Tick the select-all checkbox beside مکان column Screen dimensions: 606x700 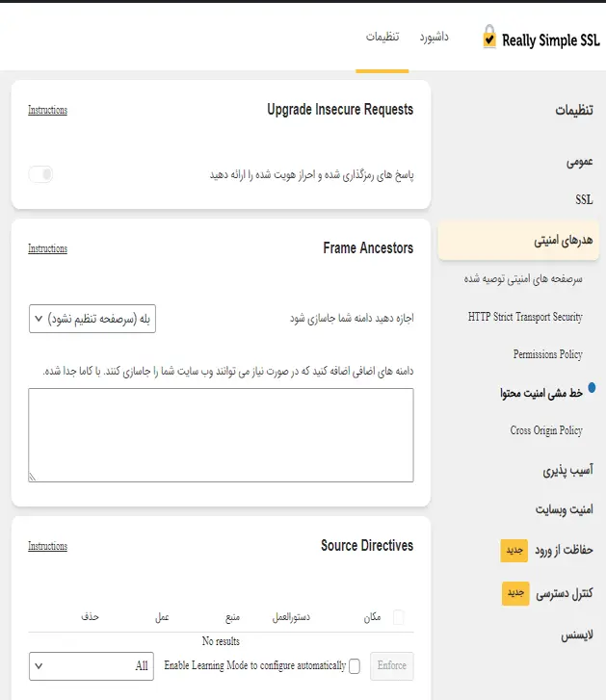398,617
